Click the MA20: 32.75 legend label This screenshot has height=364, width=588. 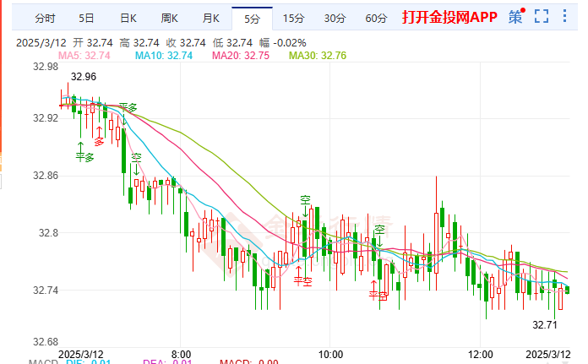pos(241,56)
